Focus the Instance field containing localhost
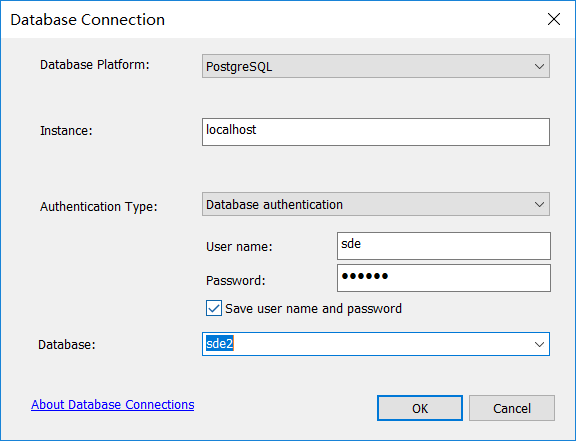The width and height of the screenshot is (576, 441). coord(376,132)
